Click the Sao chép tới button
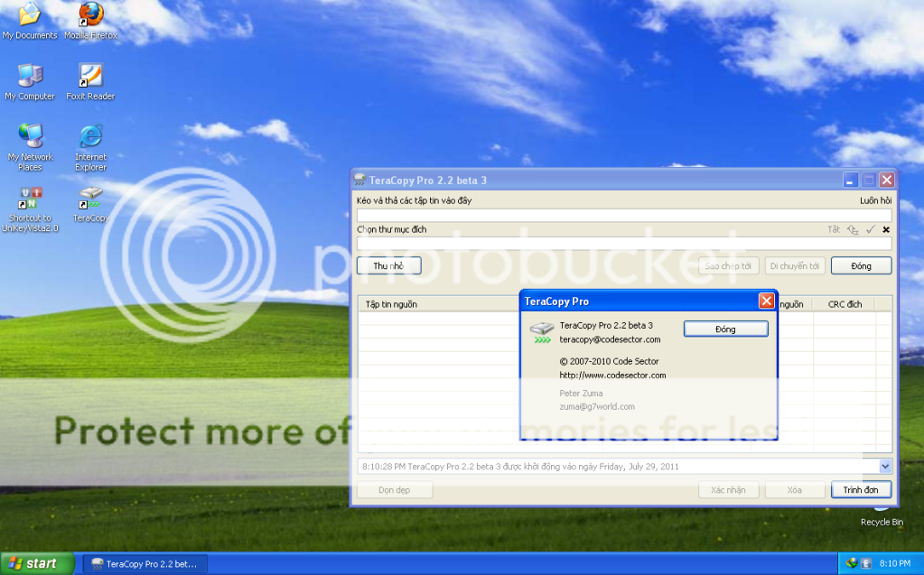The width and height of the screenshot is (924, 575). [x=728, y=265]
